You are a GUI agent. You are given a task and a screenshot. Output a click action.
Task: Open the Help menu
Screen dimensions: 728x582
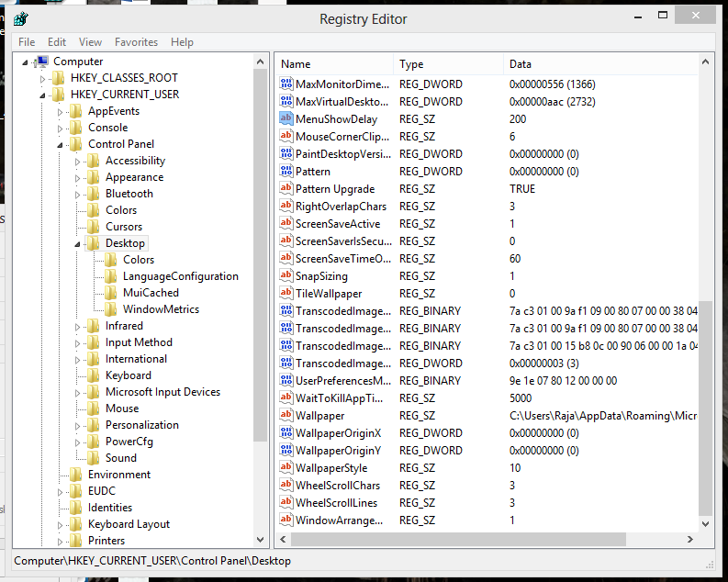coord(182,42)
